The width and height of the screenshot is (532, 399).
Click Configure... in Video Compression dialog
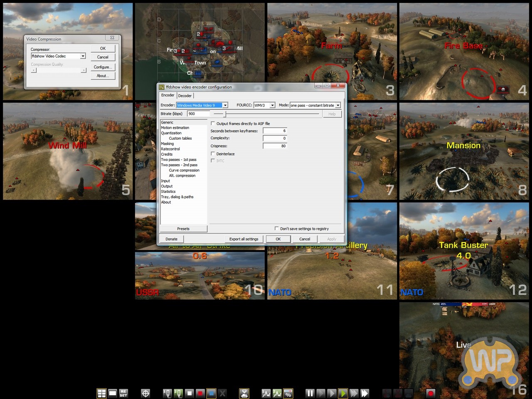click(103, 67)
